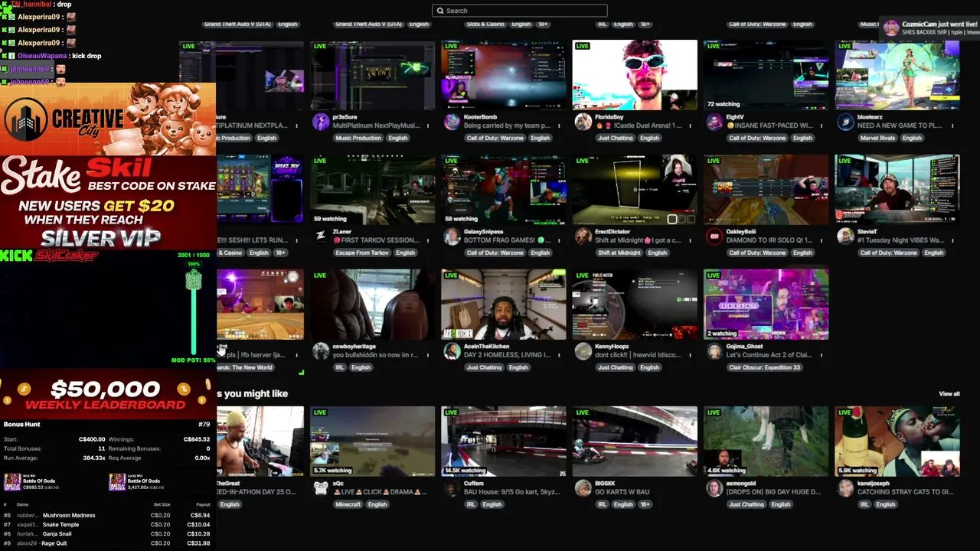This screenshot has height=551, width=980.
Task: Open AceInTheKitchen's avatar
Action: coord(452,351)
